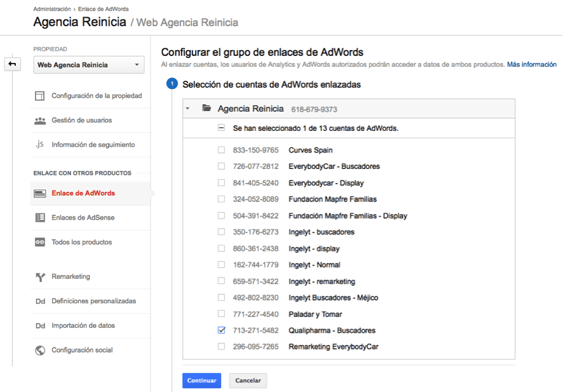Screen dimensions: 563x392
Task: Click the Configuración de la propiedad icon
Action: coord(40,96)
